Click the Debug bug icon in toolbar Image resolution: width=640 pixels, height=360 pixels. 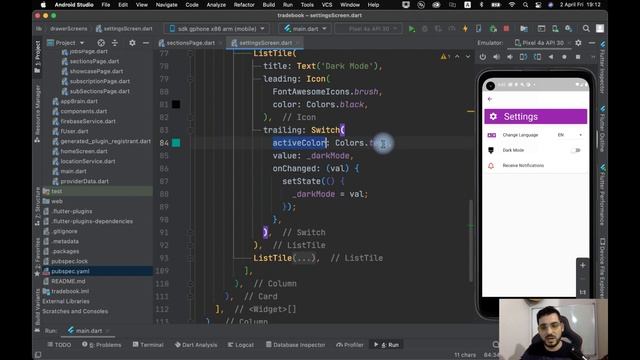pos(425,29)
